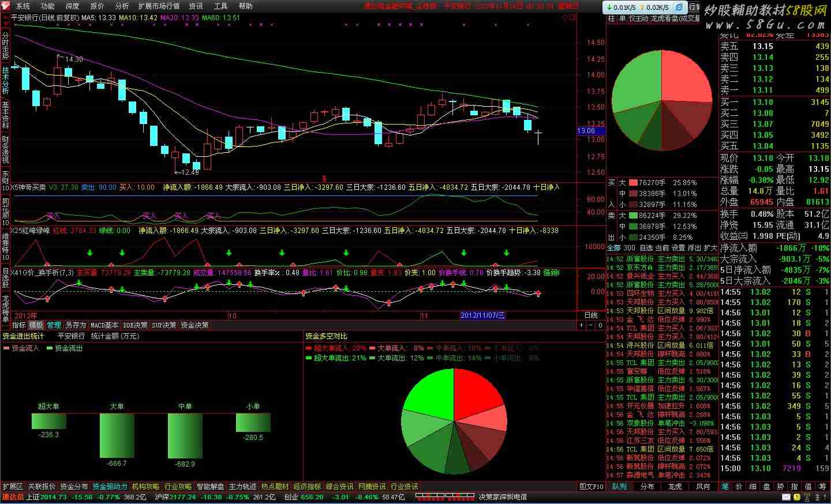
Task: Open the 行业攻略 bottom tab
Action: 178,487
